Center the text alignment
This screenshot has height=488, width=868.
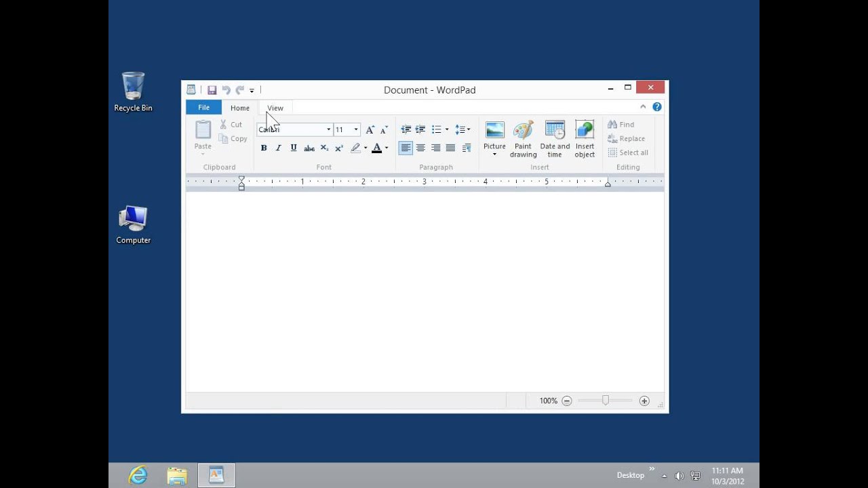click(420, 148)
